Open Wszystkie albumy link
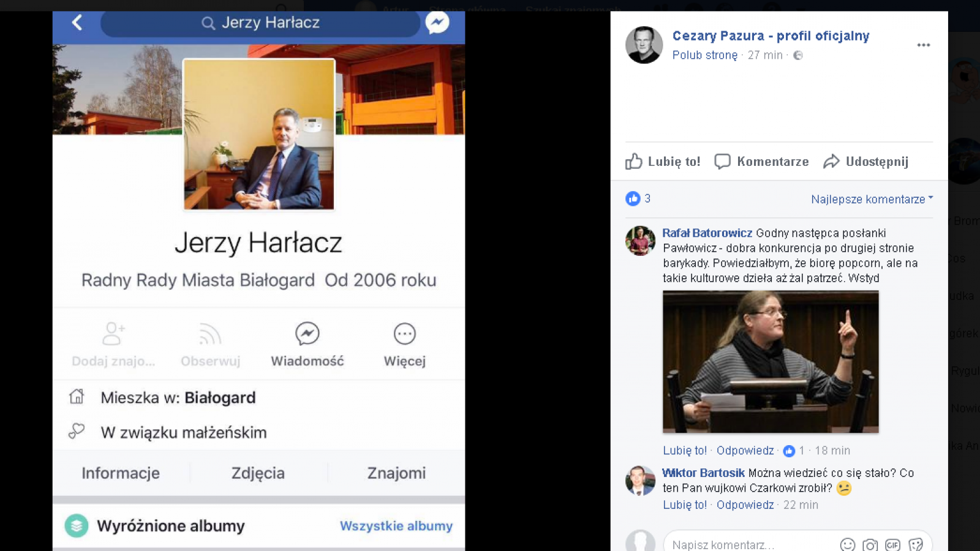The width and height of the screenshot is (980, 551). click(396, 526)
